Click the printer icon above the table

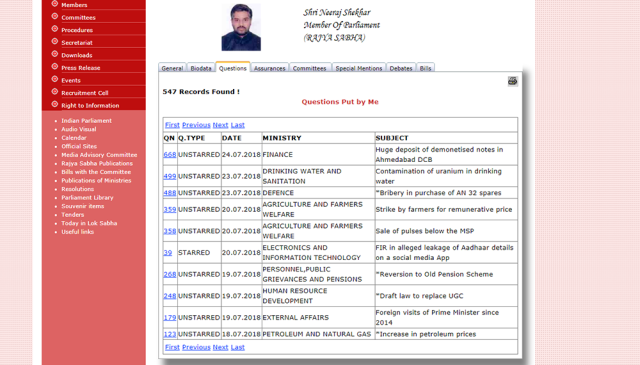(513, 81)
